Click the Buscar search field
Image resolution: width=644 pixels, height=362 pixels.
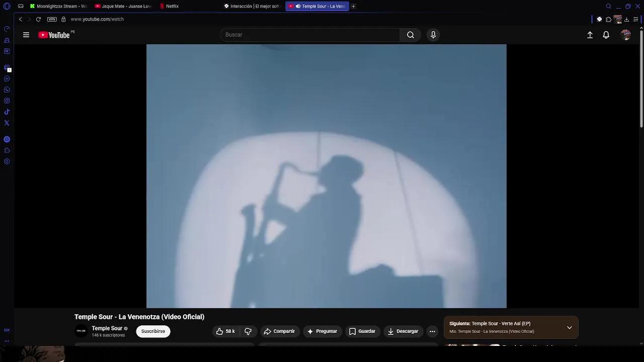click(x=310, y=35)
